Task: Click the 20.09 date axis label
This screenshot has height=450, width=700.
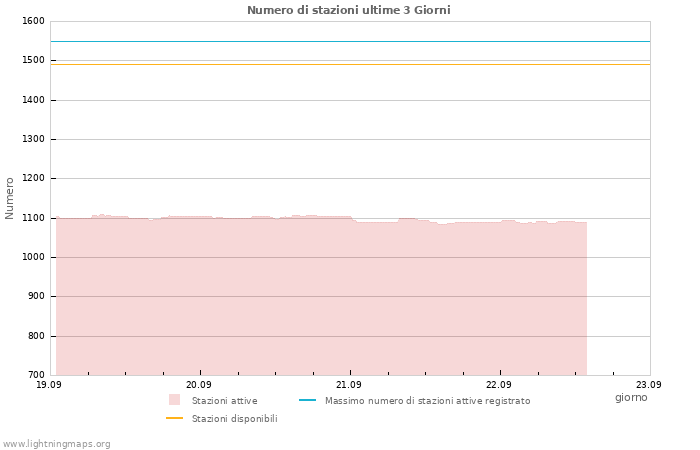Action: [x=199, y=384]
